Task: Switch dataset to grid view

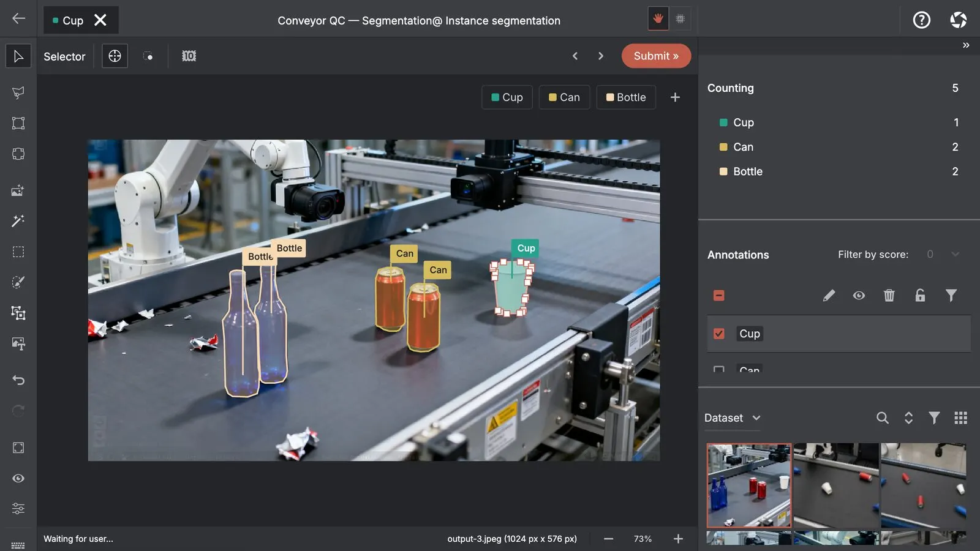Action: 960,418
